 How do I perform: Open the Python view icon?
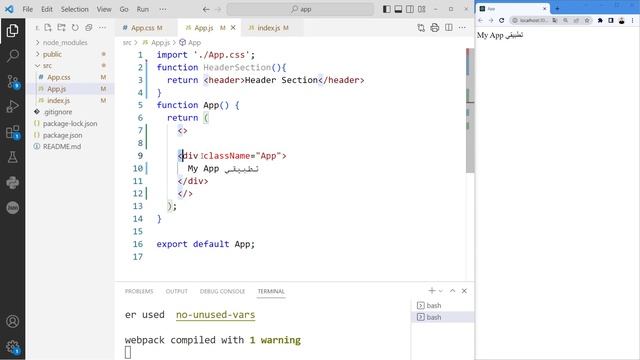click(12, 182)
